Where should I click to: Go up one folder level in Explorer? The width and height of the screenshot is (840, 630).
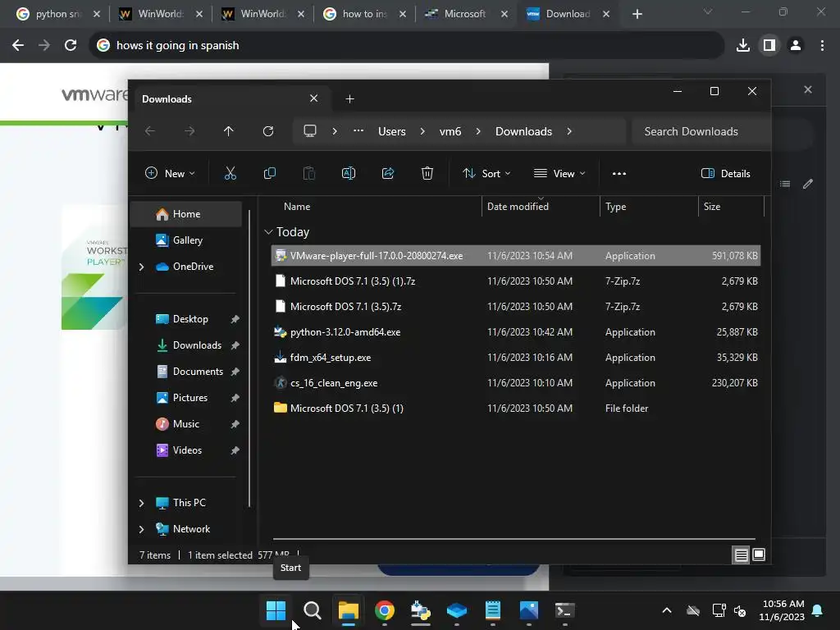point(229,131)
